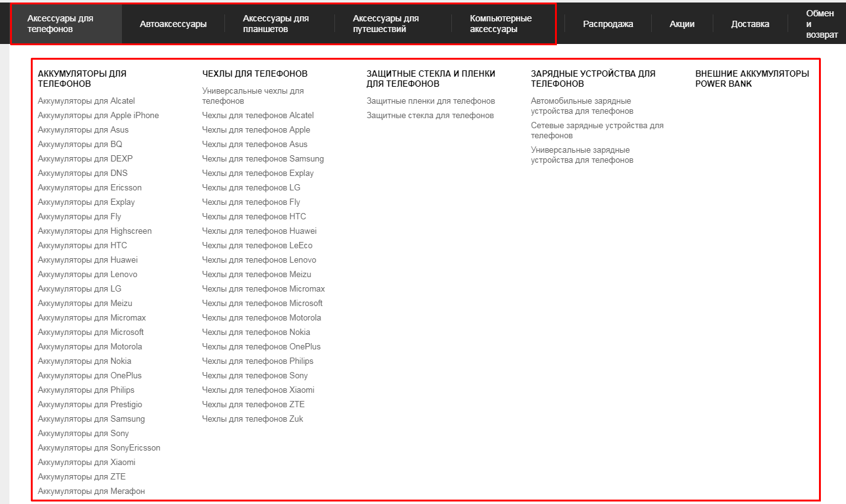Select Аккумуляторы для Meizu
Screen dimensions: 846x504
tap(85, 303)
